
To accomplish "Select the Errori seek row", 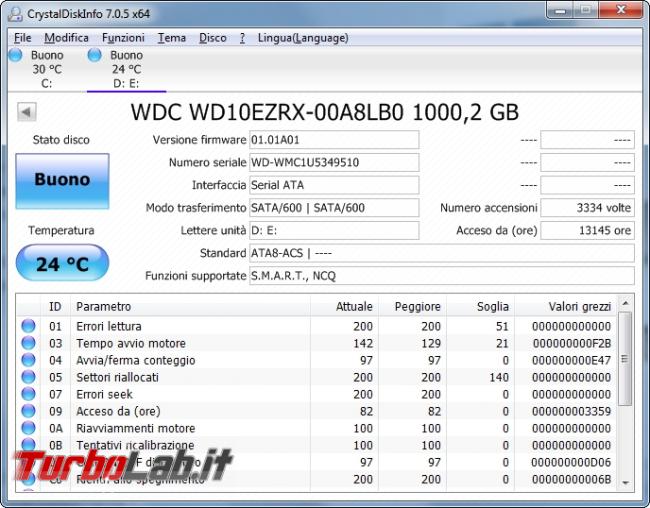I will (x=317, y=394).
